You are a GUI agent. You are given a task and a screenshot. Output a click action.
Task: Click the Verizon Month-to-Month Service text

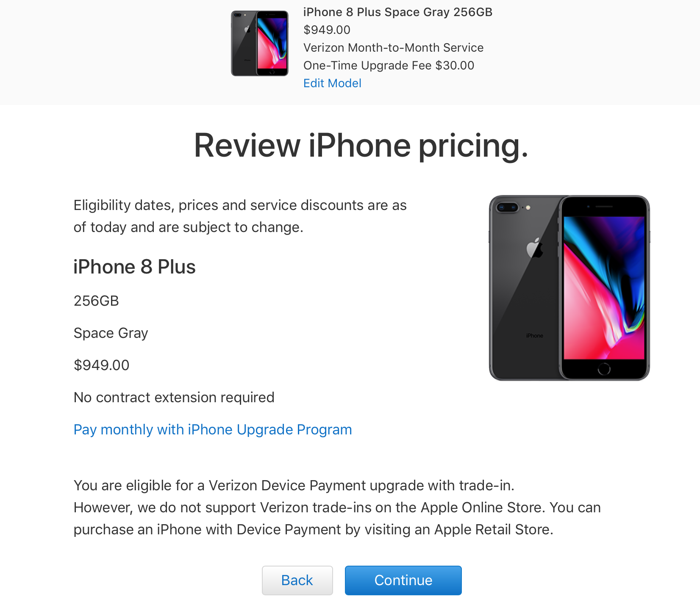pos(393,47)
